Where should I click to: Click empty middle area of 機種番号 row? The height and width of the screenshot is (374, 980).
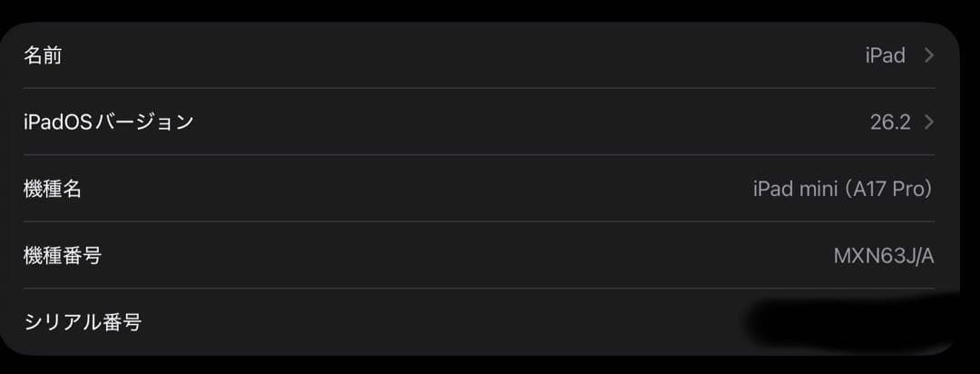click(454, 256)
